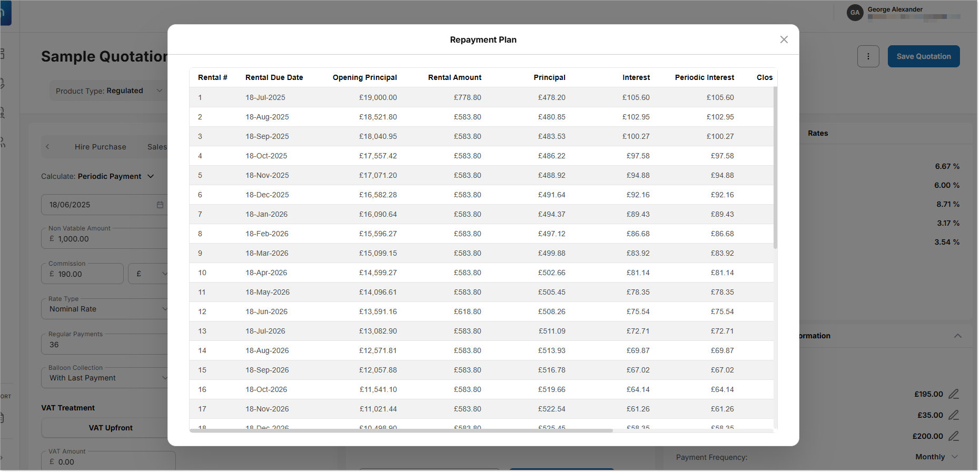Click the Periodic Interest column header
Screen dimensions: 980x473
point(704,77)
